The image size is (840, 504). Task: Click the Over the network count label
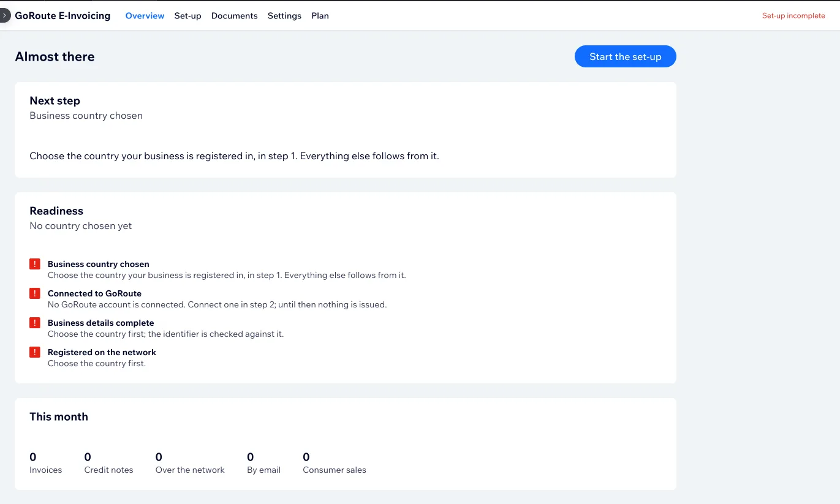[190, 470]
